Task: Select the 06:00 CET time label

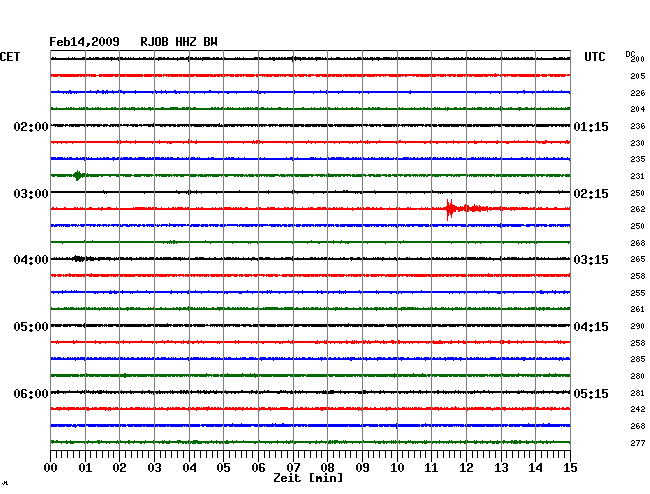Action: point(31,394)
